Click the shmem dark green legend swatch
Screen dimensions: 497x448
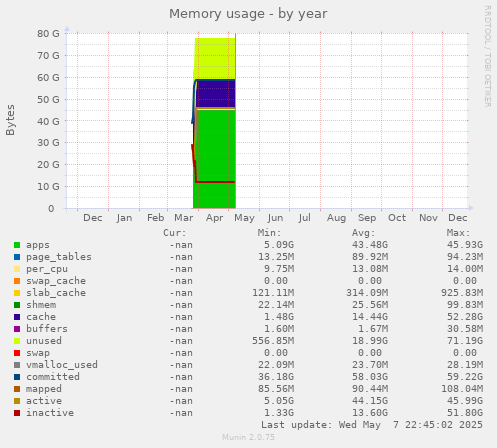coord(17,305)
